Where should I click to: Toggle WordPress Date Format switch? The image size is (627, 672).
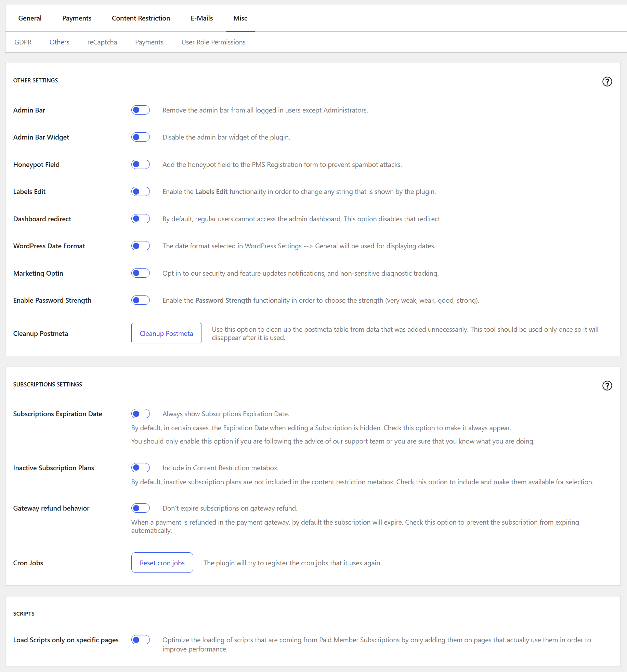141,246
